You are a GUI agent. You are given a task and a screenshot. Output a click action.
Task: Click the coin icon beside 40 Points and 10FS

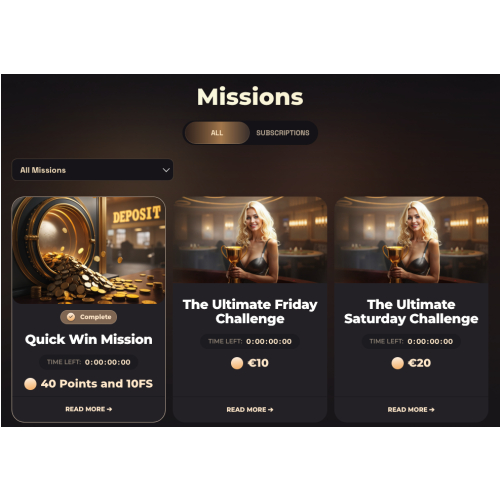click(x=30, y=384)
